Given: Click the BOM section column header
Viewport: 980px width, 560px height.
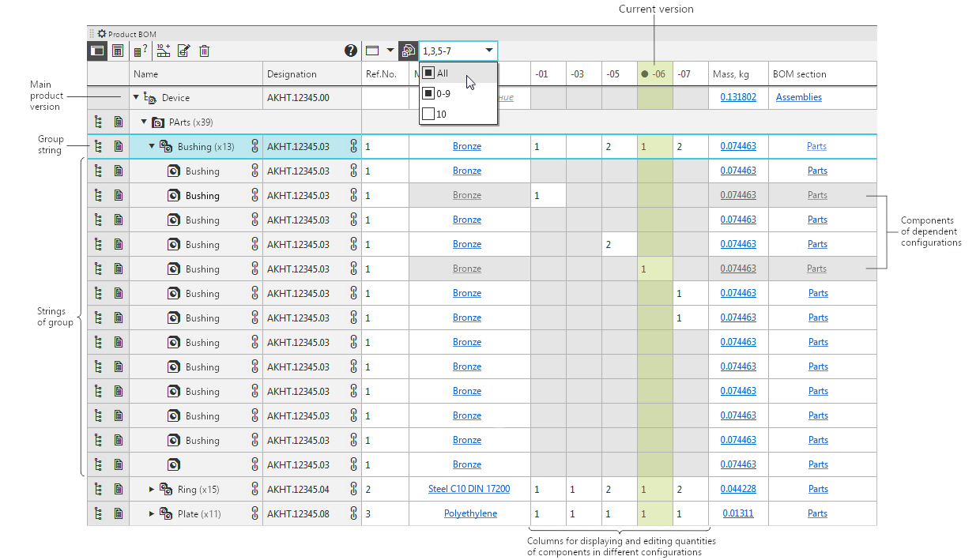Looking at the screenshot, I should (801, 74).
